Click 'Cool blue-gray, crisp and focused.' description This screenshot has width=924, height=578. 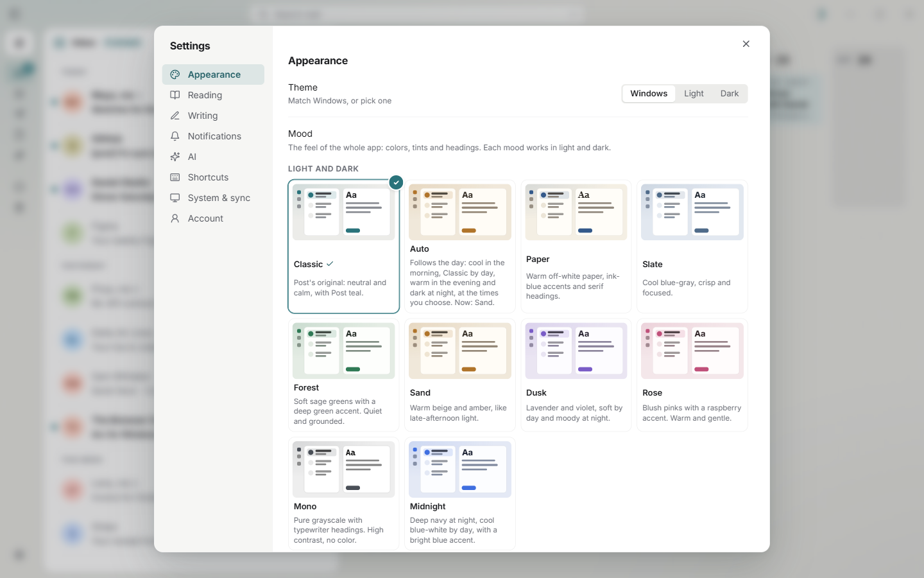pyautogui.click(x=687, y=288)
